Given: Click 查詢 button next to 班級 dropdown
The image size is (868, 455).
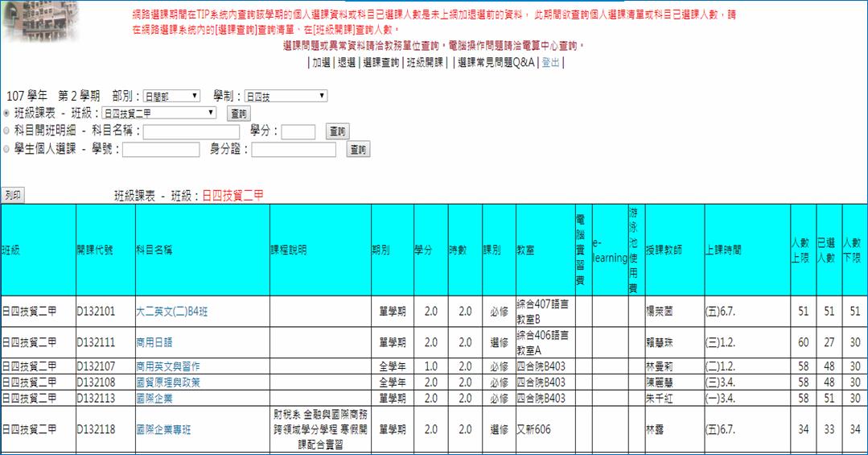Looking at the screenshot, I should (x=239, y=114).
